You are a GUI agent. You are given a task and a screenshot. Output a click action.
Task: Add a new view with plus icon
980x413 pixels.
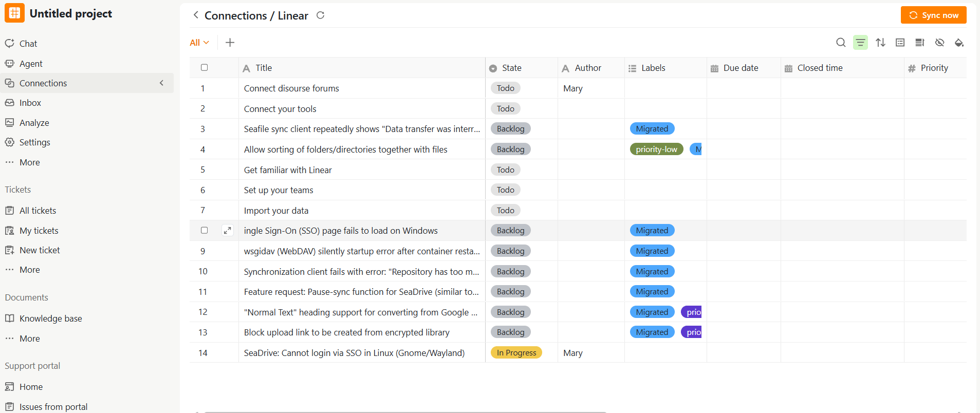pyautogui.click(x=230, y=43)
